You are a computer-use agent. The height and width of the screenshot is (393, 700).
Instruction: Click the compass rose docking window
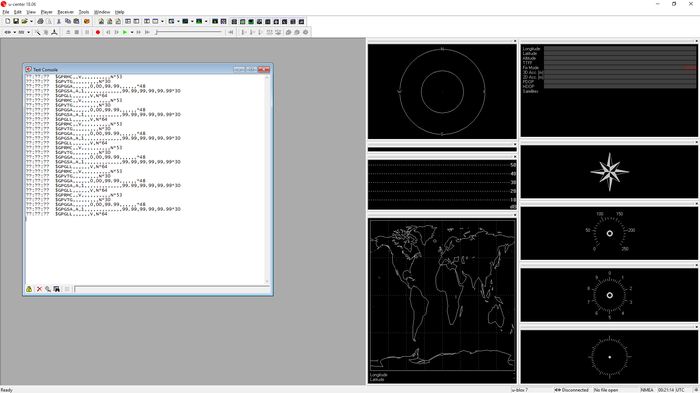pyautogui.click(x=609, y=171)
